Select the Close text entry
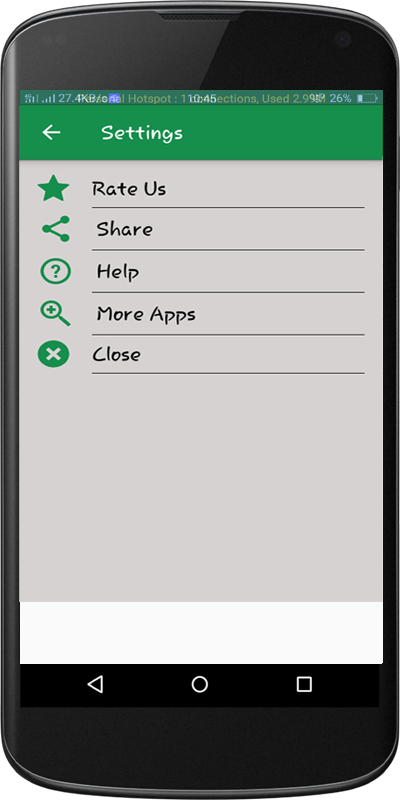 click(116, 354)
